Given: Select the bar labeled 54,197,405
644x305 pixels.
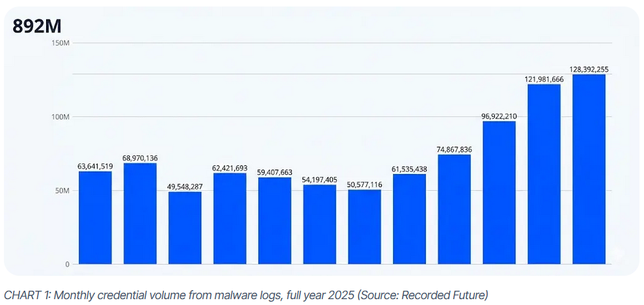Looking at the screenshot, I should tap(319, 225).
